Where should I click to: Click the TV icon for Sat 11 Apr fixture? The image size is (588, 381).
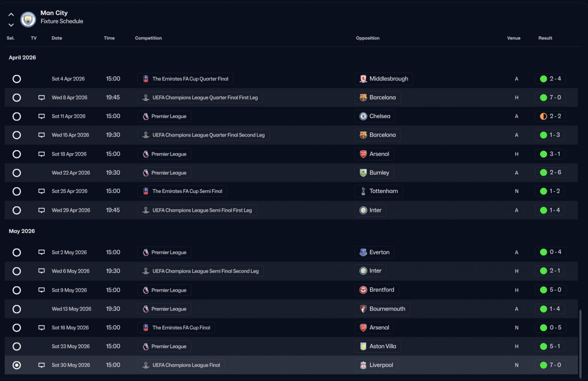[41, 117]
